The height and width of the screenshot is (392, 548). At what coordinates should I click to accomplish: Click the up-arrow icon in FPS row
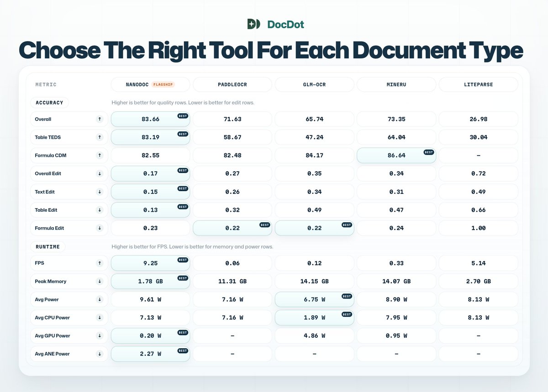click(x=100, y=263)
